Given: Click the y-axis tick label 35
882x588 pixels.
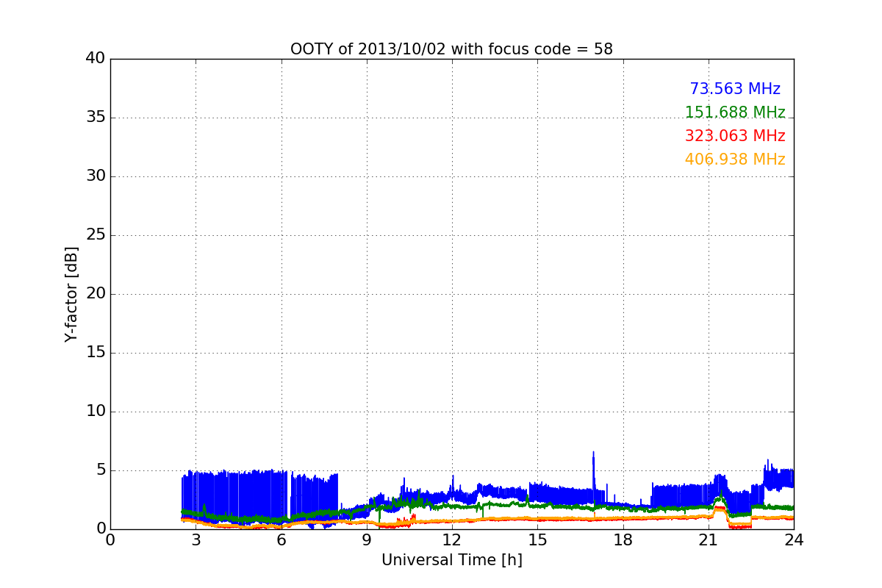Looking at the screenshot, I should pos(95,118).
